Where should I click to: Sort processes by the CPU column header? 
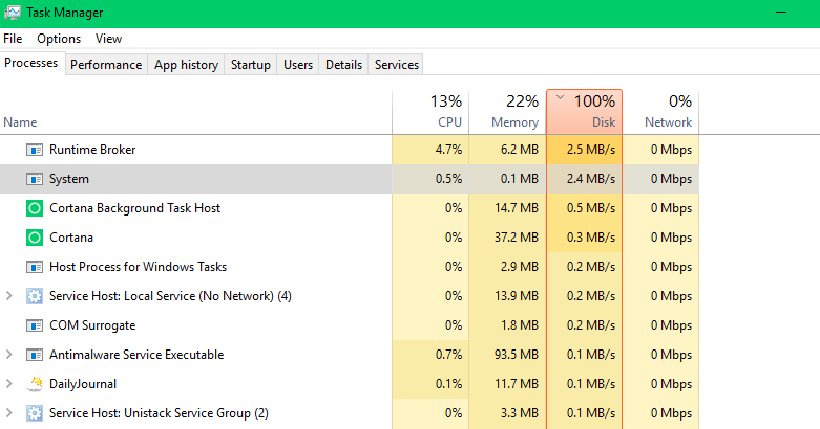tap(430, 112)
